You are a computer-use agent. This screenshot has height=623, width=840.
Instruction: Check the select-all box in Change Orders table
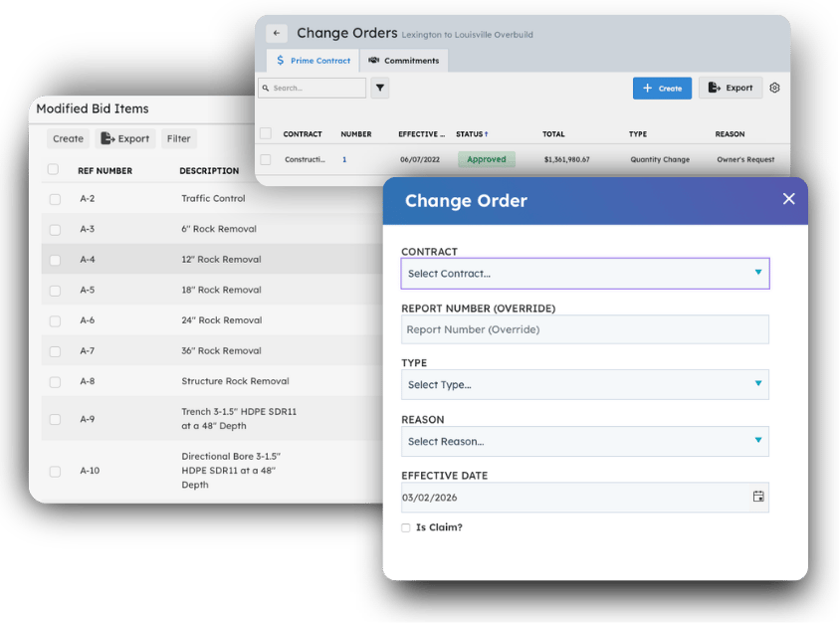click(x=264, y=133)
